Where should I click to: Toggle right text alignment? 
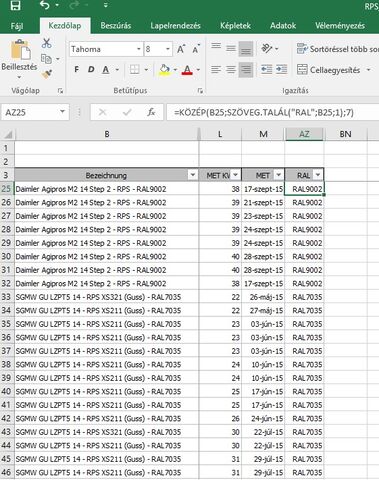(x=246, y=69)
